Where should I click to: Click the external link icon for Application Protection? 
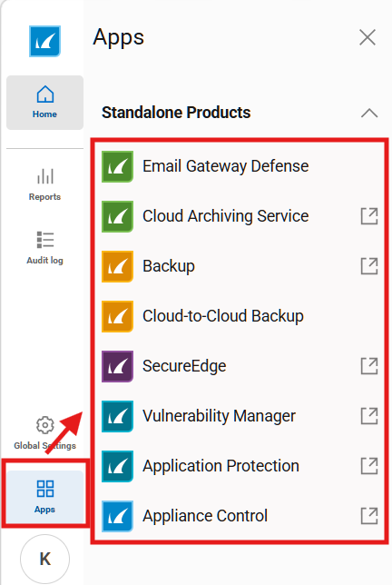[369, 466]
